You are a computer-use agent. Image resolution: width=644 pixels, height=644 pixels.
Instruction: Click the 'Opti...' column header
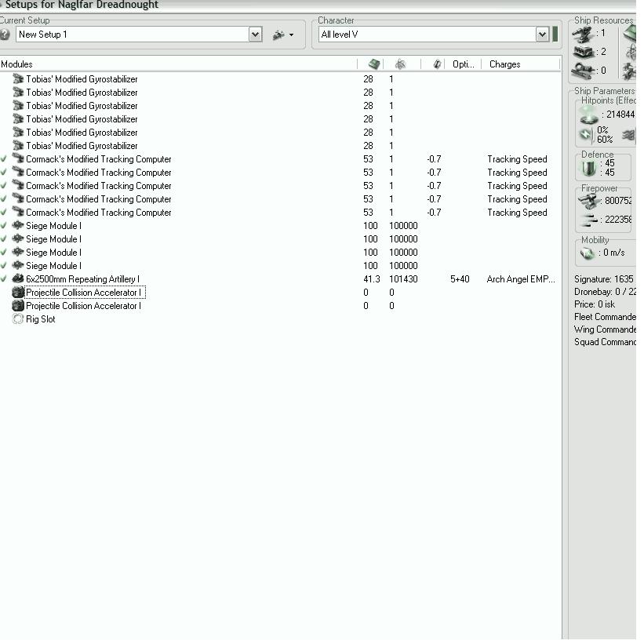pyautogui.click(x=464, y=64)
